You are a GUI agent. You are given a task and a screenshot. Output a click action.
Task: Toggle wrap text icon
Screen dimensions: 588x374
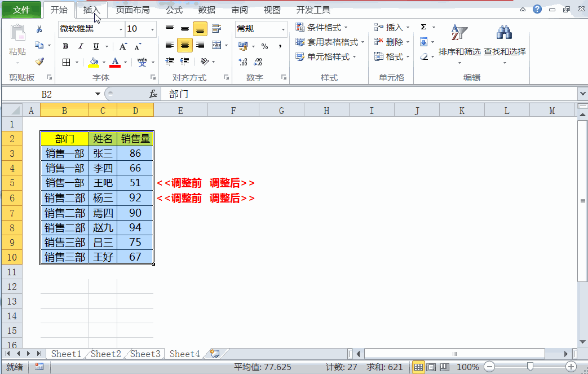[216, 29]
